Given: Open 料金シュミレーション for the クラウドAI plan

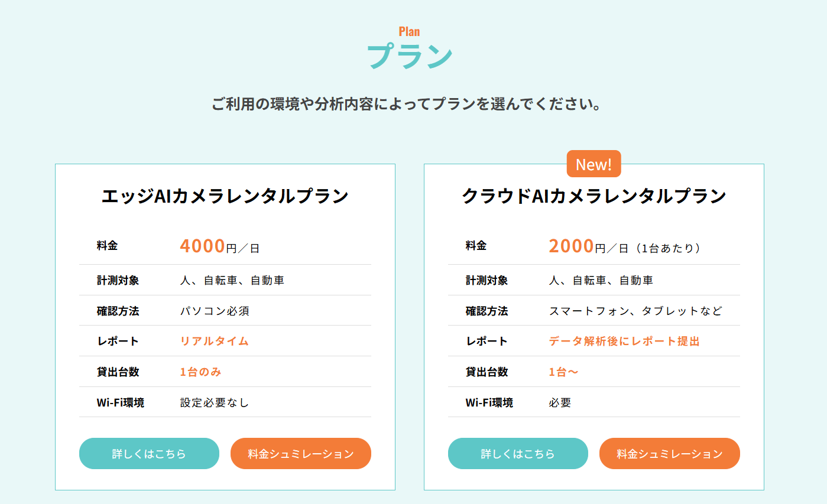Looking at the screenshot, I should pos(669,454).
